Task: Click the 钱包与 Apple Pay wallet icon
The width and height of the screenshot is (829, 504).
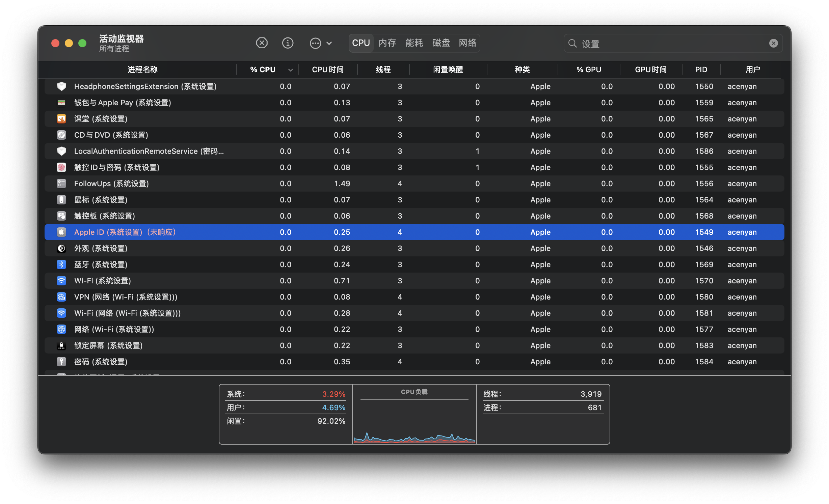Action: (61, 103)
